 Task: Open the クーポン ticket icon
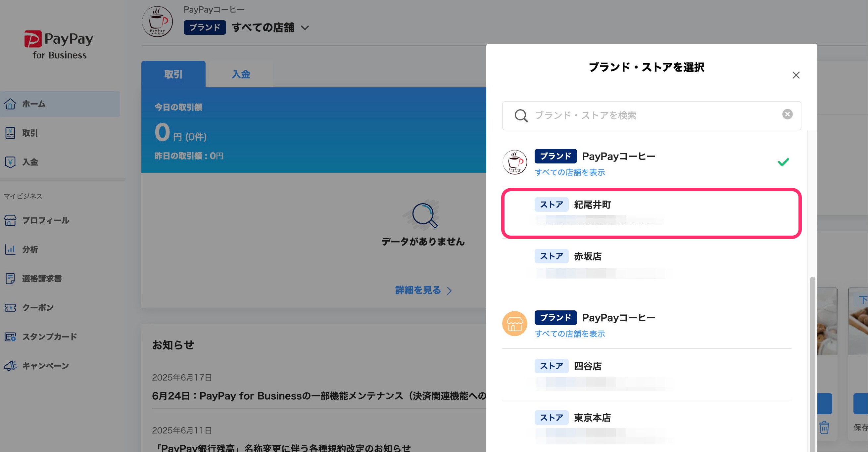[x=10, y=307]
